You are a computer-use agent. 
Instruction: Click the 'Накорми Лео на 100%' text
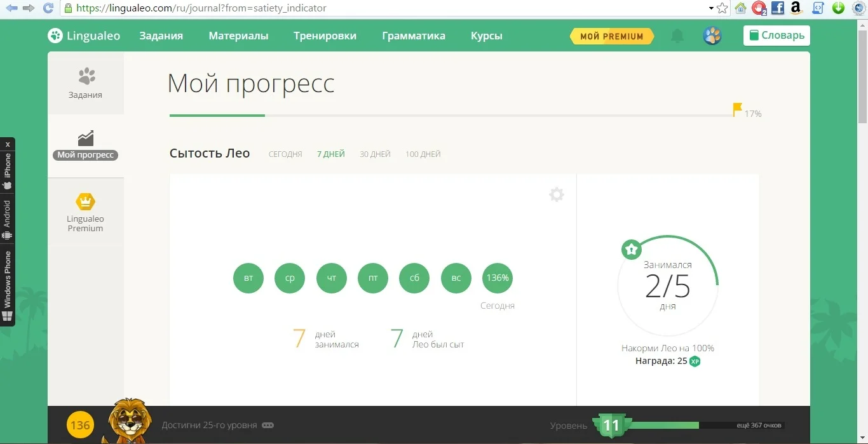668,348
